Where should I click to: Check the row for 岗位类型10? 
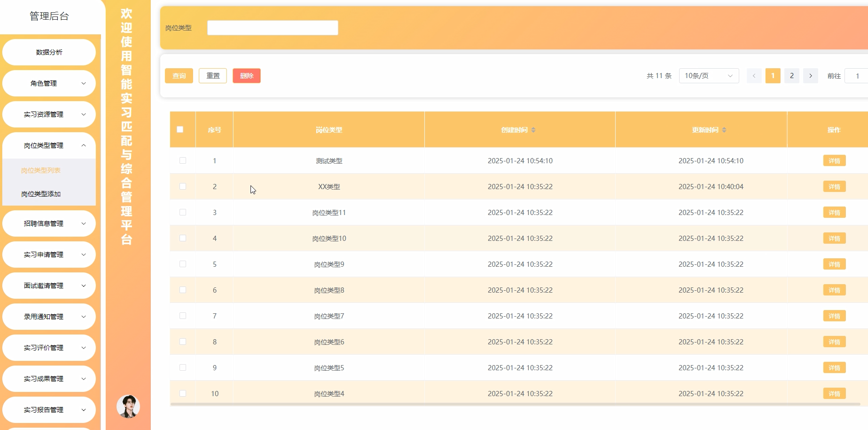183,238
